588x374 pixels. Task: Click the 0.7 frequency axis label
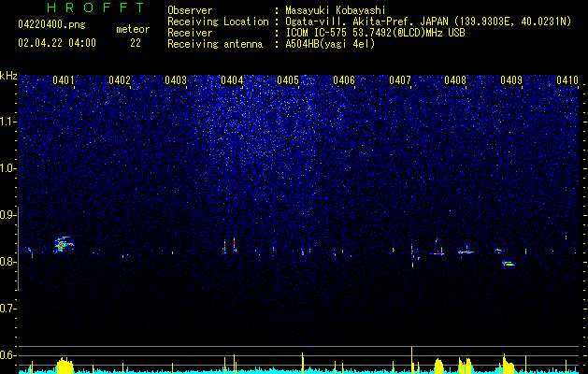tap(7, 309)
